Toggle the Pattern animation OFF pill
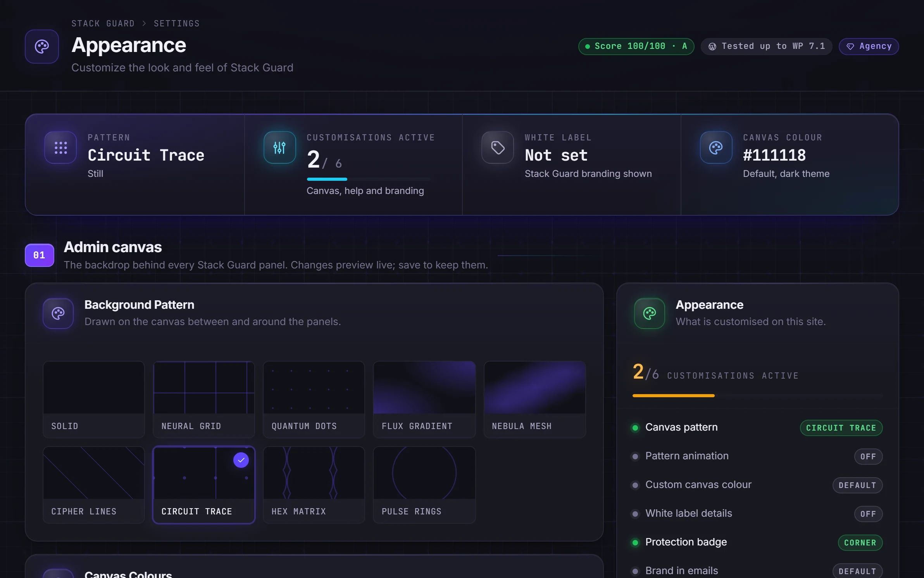The height and width of the screenshot is (578, 924). pyautogui.click(x=868, y=457)
